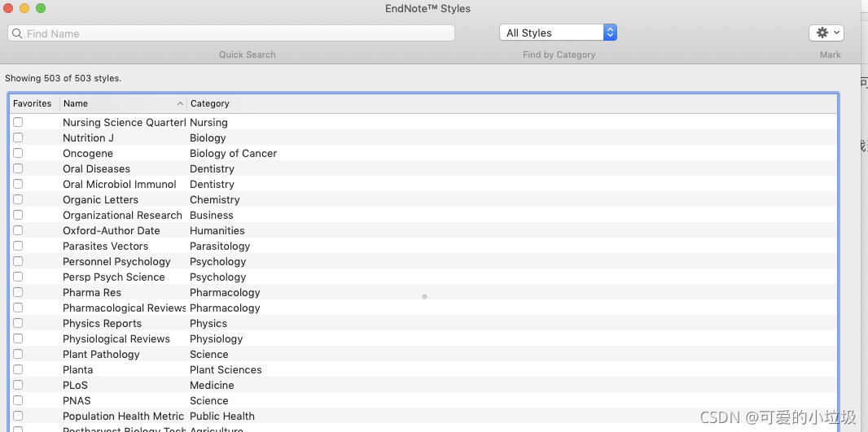Select the Physics Reports style
Screen dimensions: 868x432
point(102,324)
